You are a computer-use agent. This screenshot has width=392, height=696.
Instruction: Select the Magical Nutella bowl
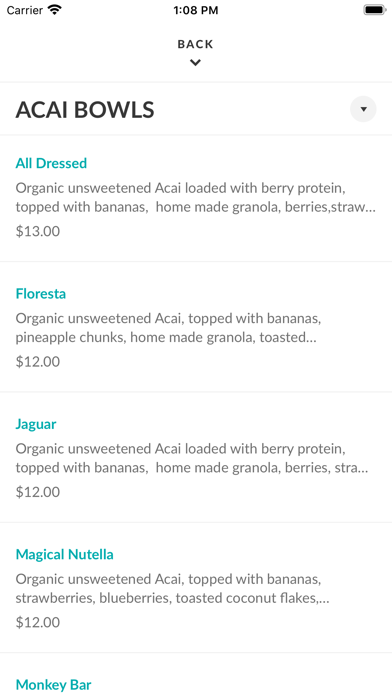tap(64, 554)
